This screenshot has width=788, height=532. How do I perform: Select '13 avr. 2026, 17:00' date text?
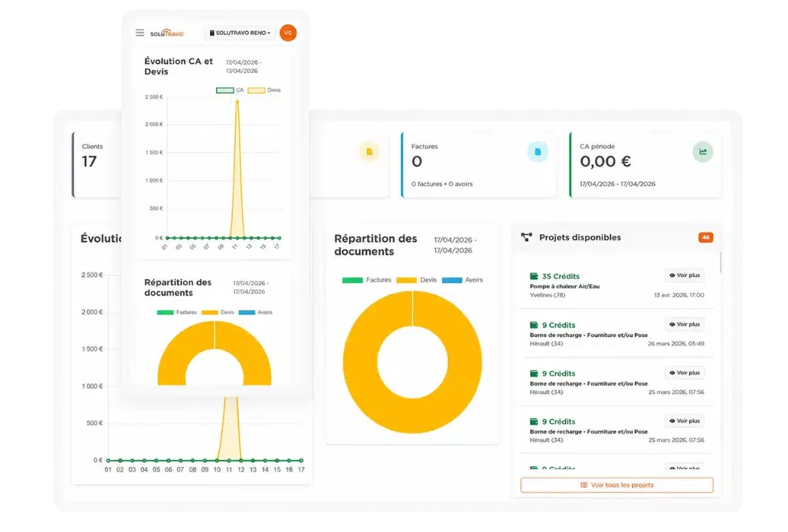(x=678, y=295)
